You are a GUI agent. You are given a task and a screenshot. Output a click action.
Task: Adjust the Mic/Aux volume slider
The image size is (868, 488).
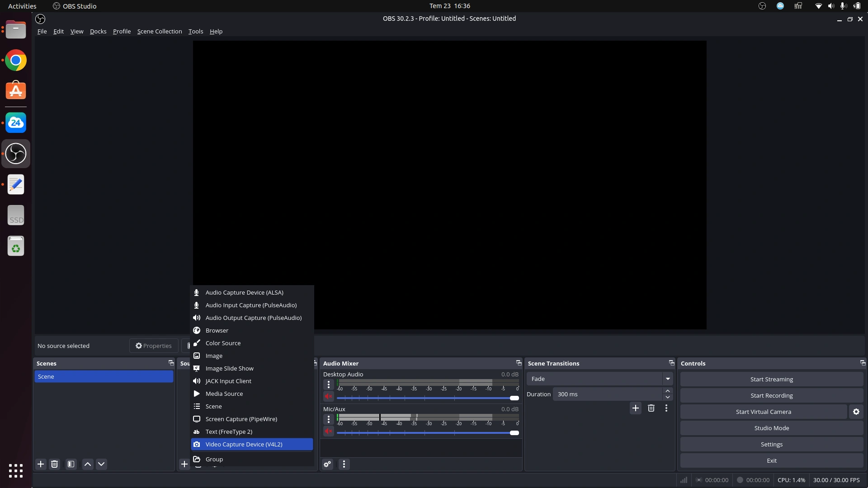[514, 433]
